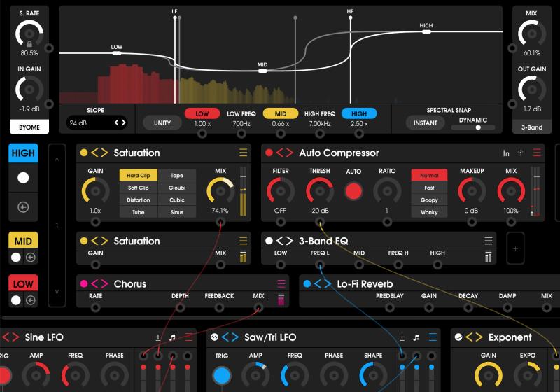Click the HF crossover handle in the graph
Viewport: 560px width, 392px height.
(351, 18)
